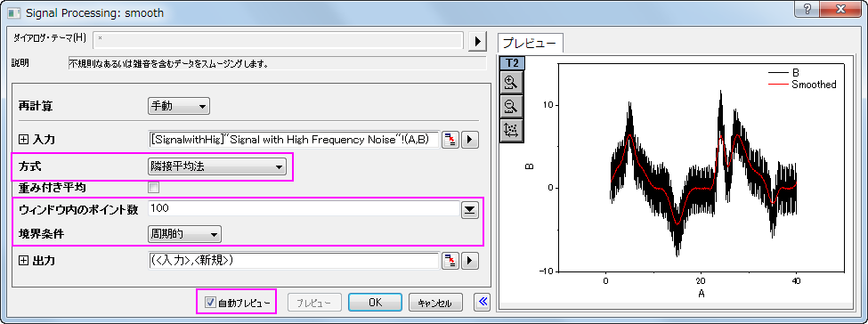The image size is (868, 324).
Task: Click the output range selector icon
Action: click(450, 260)
